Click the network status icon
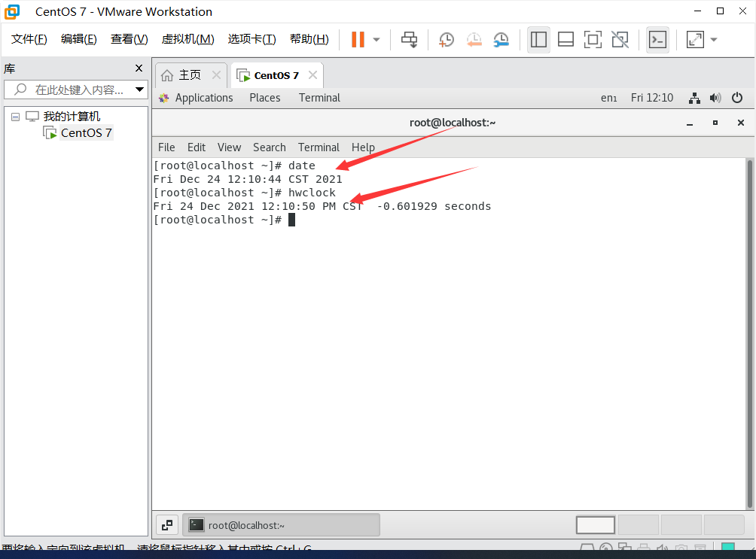Viewport: 756px width, 559px height. [694, 99]
